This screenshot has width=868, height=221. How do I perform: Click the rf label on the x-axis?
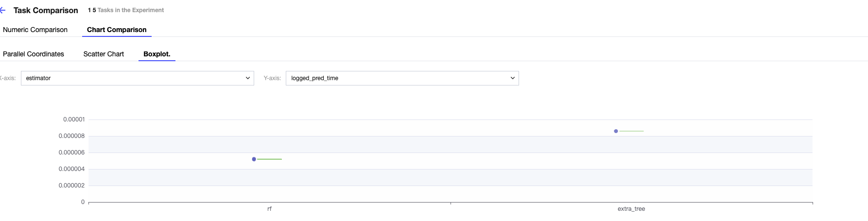tap(269, 209)
